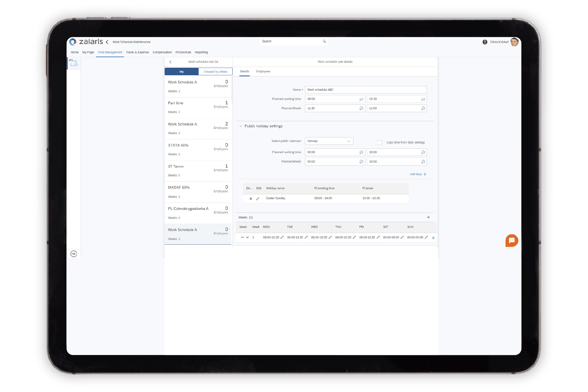Open the Travel & Expense menu
Image resolution: width=588 pixels, height=392 pixels.
coord(137,52)
